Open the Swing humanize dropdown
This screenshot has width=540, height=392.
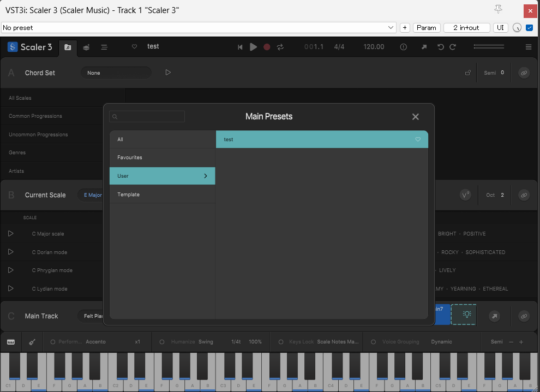(x=206, y=342)
